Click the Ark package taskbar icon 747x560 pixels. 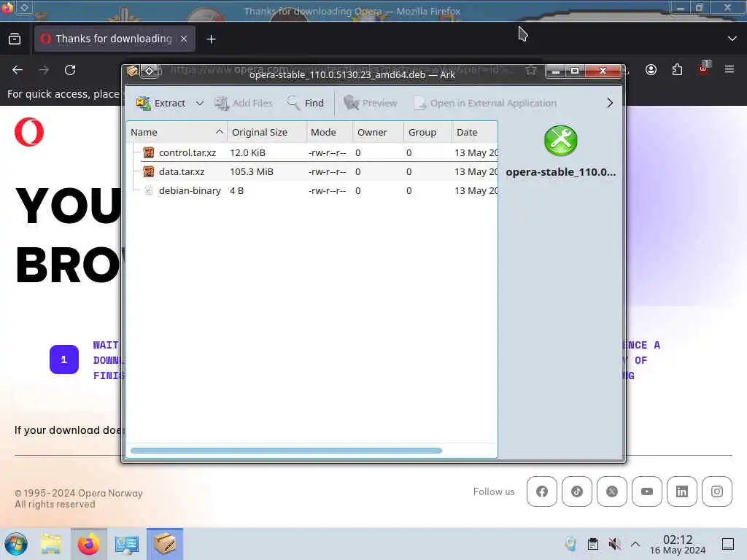point(165,544)
